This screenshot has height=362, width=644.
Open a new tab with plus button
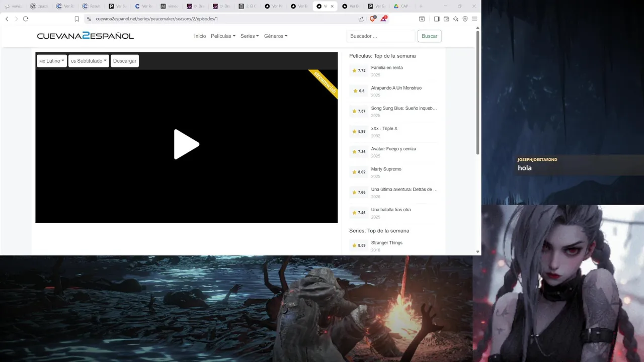421,6
